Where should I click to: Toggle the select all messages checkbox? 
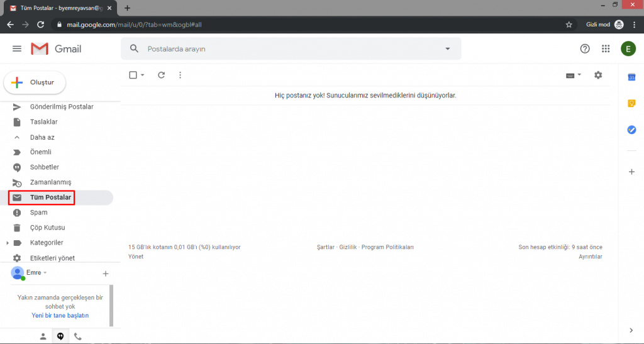[x=133, y=75]
